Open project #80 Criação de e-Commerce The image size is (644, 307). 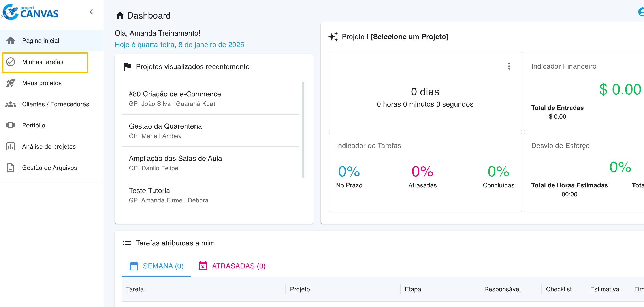point(175,94)
